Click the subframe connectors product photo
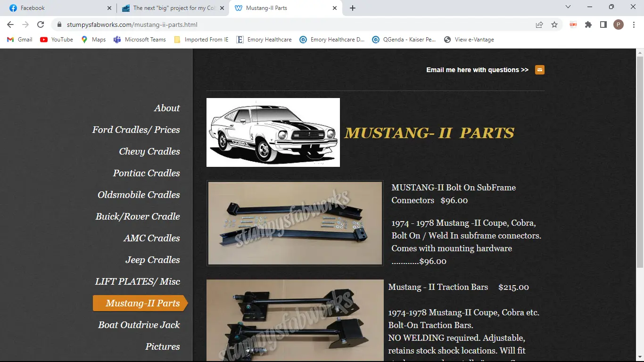This screenshot has width=644, height=362. click(295, 223)
